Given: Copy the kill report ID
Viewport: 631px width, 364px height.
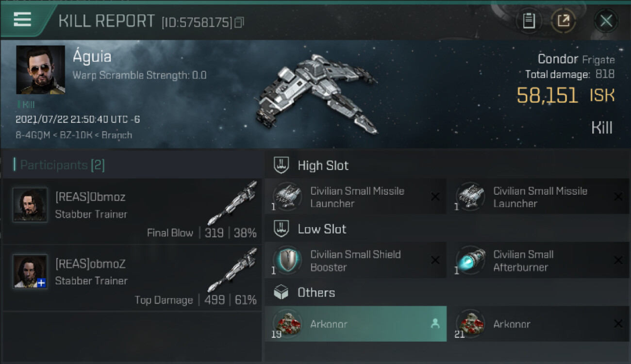Looking at the screenshot, I should click(x=239, y=22).
